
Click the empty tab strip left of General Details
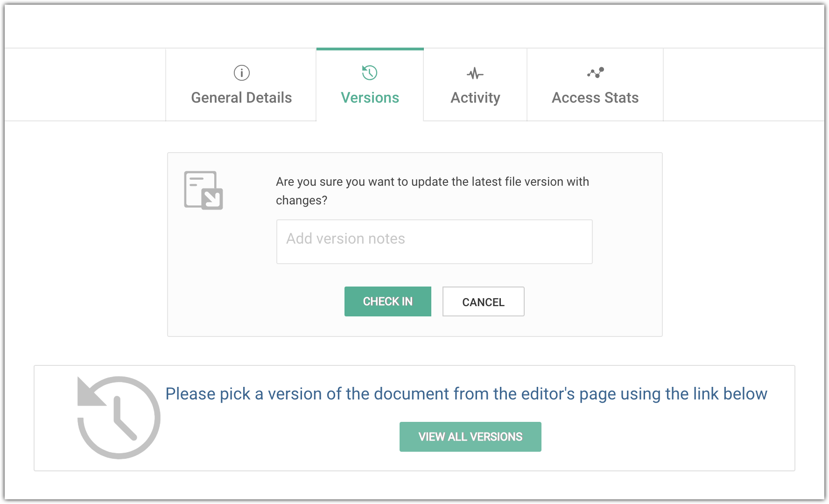pyautogui.click(x=85, y=84)
